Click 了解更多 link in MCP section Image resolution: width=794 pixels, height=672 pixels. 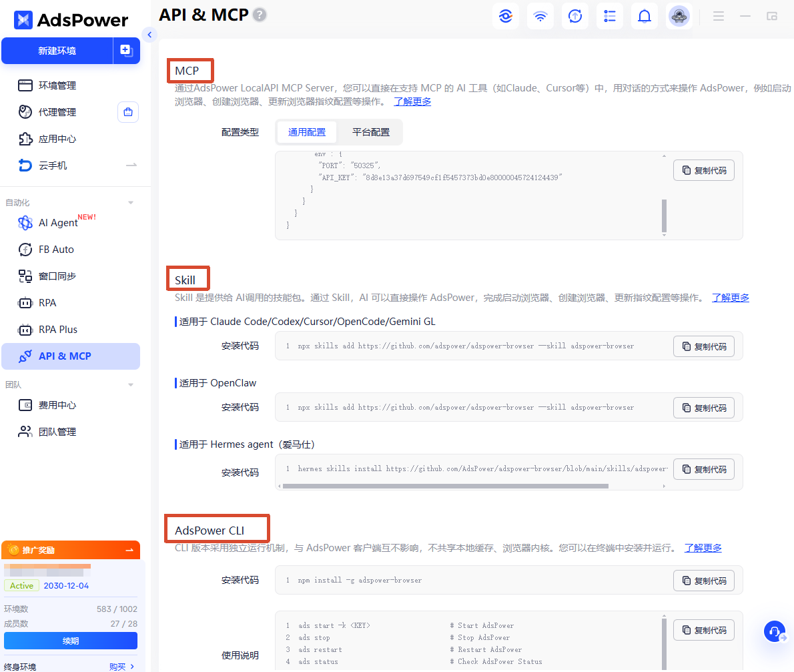(413, 102)
